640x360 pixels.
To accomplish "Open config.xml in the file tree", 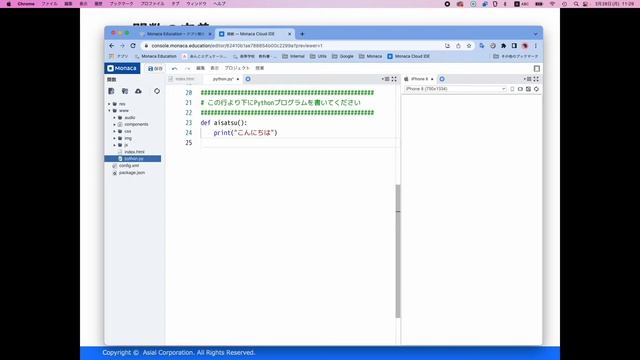I will (129, 166).
